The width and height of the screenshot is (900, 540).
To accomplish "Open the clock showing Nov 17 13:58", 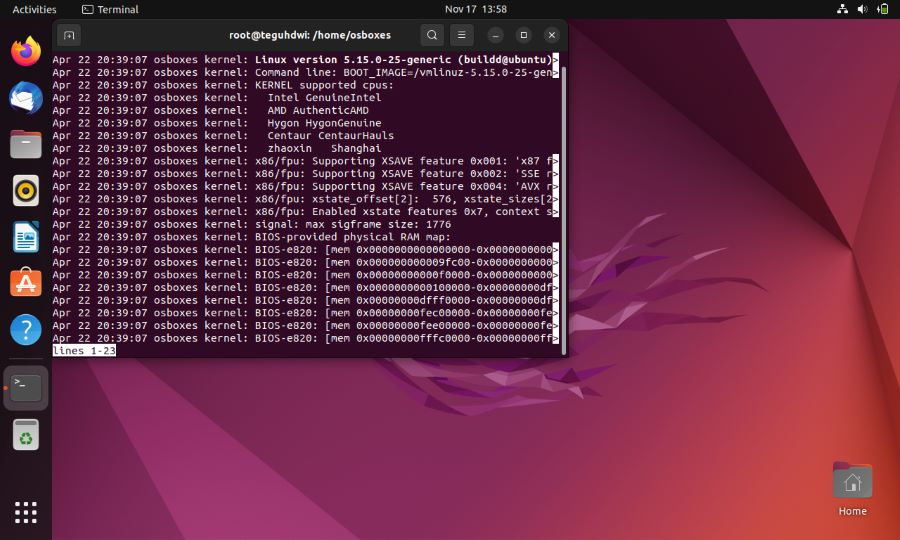I will pos(476,9).
